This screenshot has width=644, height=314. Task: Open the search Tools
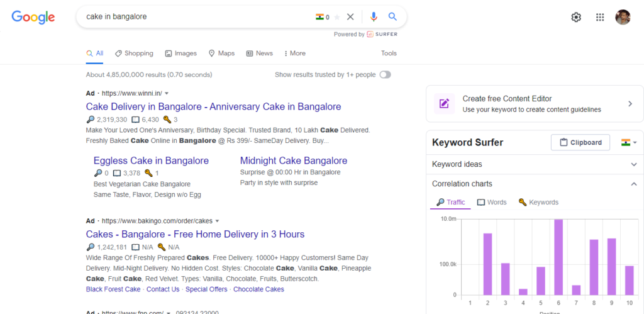389,53
